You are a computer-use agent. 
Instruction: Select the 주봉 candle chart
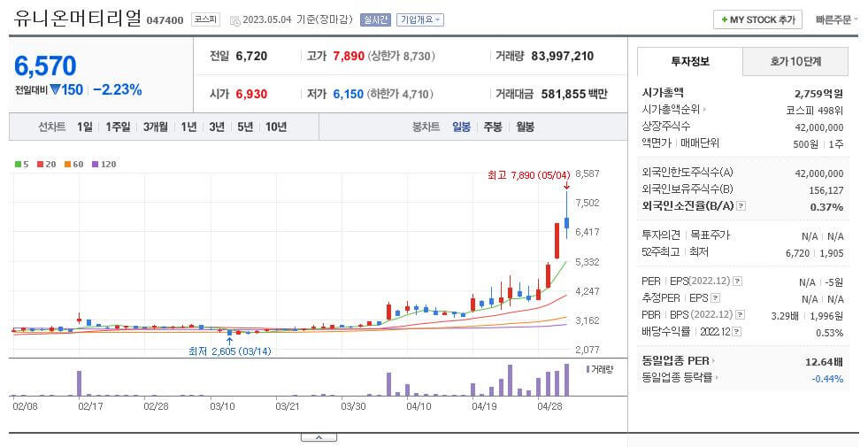pyautogui.click(x=493, y=127)
